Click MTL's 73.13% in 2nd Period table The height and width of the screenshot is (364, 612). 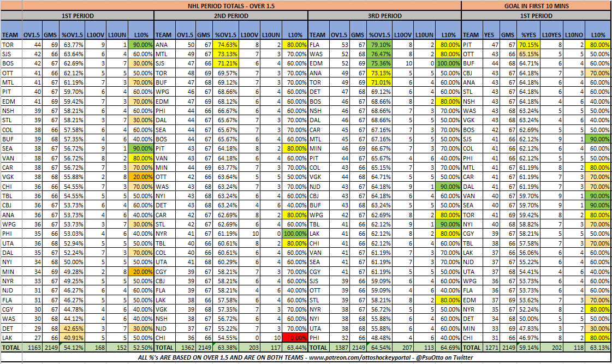click(225, 54)
